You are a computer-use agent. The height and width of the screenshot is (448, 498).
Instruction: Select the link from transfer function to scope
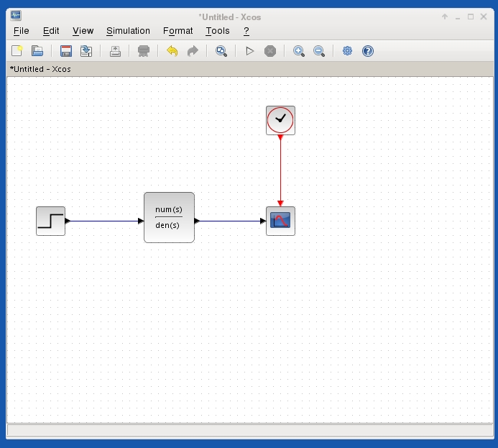point(230,221)
